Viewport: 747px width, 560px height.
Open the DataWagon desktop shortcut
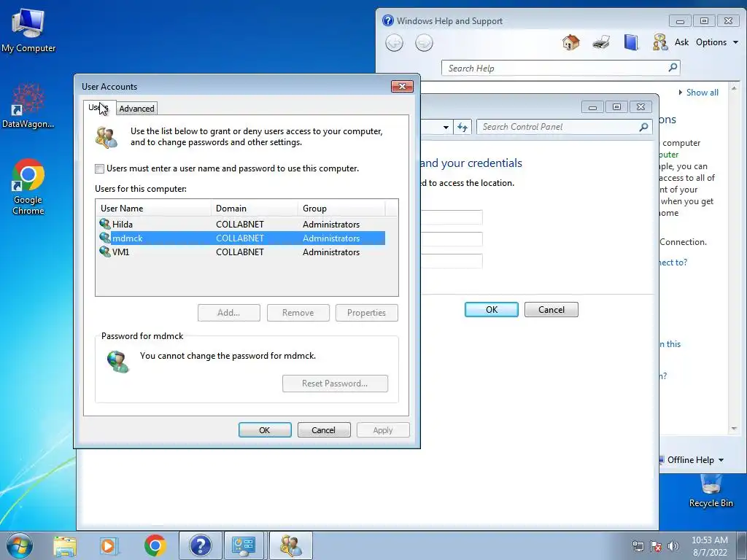pyautogui.click(x=28, y=106)
